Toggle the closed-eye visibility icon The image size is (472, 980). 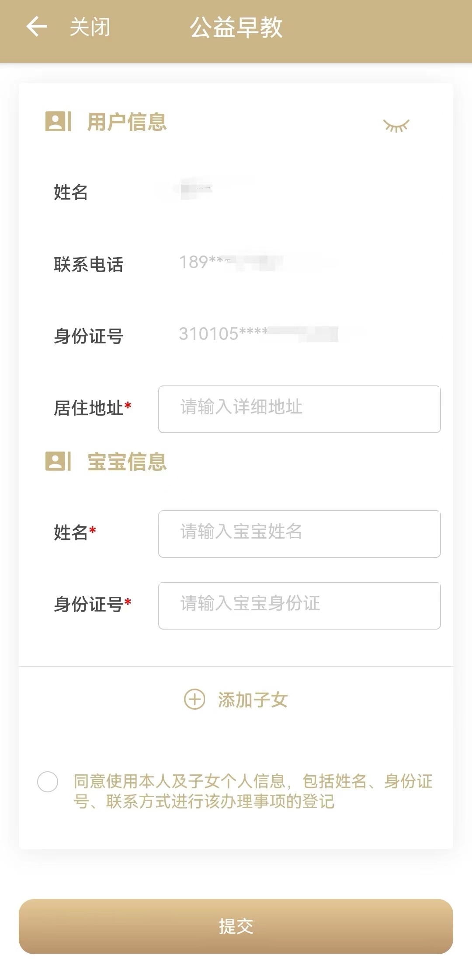tap(396, 126)
